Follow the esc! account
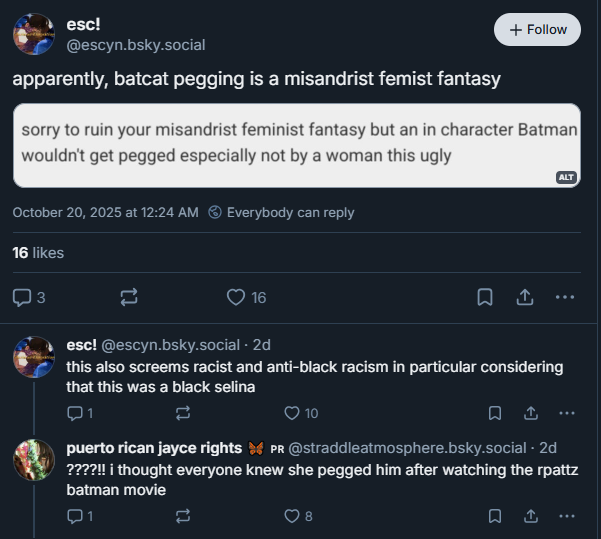601x539 pixels. click(537, 30)
